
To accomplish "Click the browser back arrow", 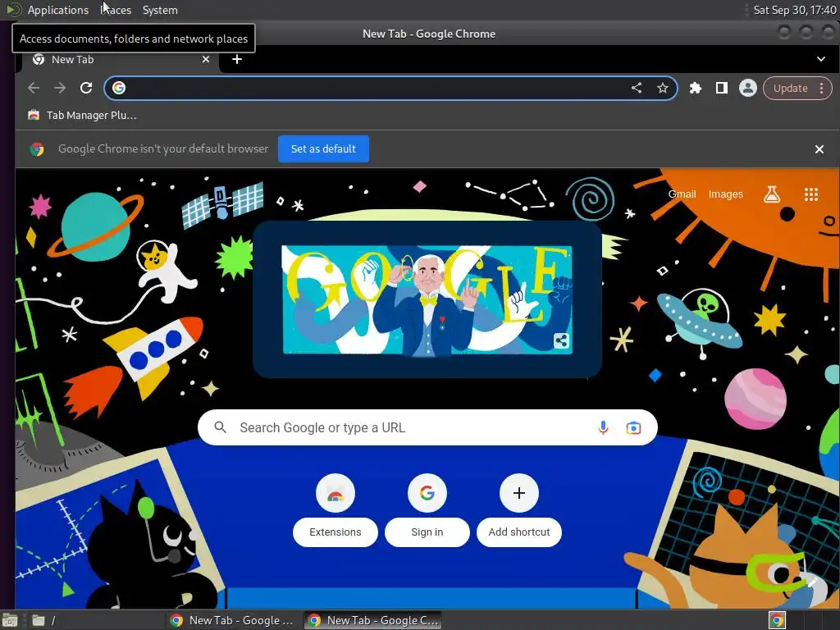I will (33, 88).
